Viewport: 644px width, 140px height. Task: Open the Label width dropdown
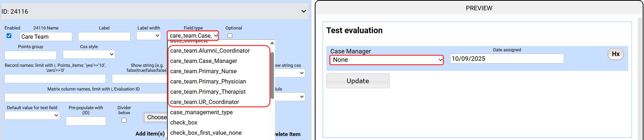[x=149, y=36]
